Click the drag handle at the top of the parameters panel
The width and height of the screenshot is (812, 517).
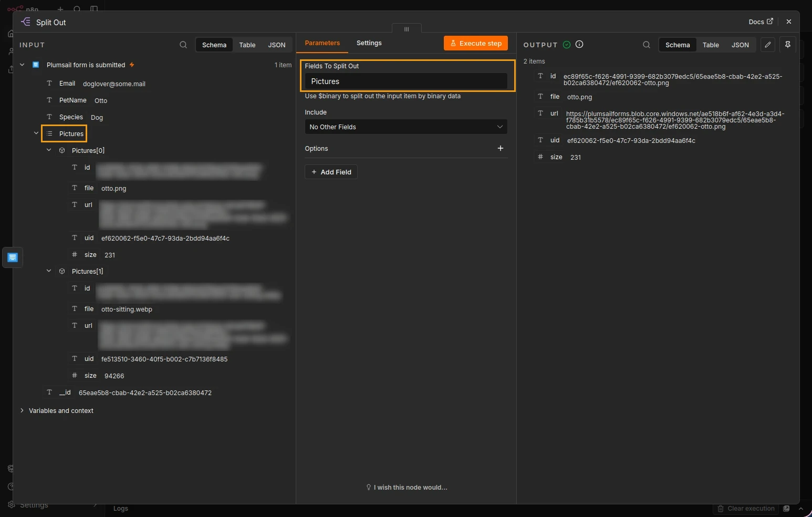[407, 29]
